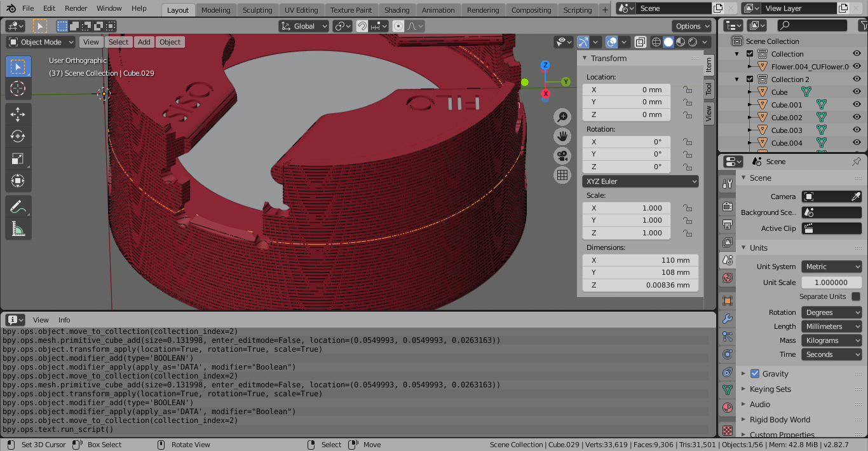Click the zoom view magnifier icon
Screen dimensions: 868x451
562,116
